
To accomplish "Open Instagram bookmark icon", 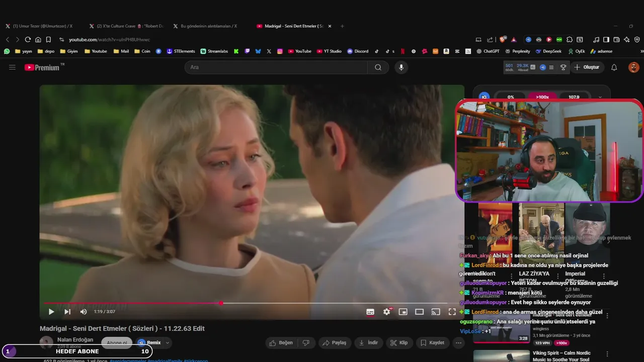I will pyautogui.click(x=280, y=51).
